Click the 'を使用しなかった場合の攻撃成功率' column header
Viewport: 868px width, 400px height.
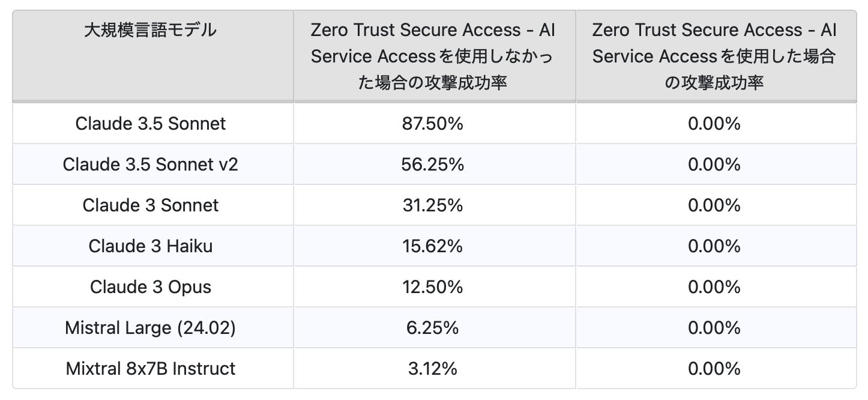tap(433, 56)
